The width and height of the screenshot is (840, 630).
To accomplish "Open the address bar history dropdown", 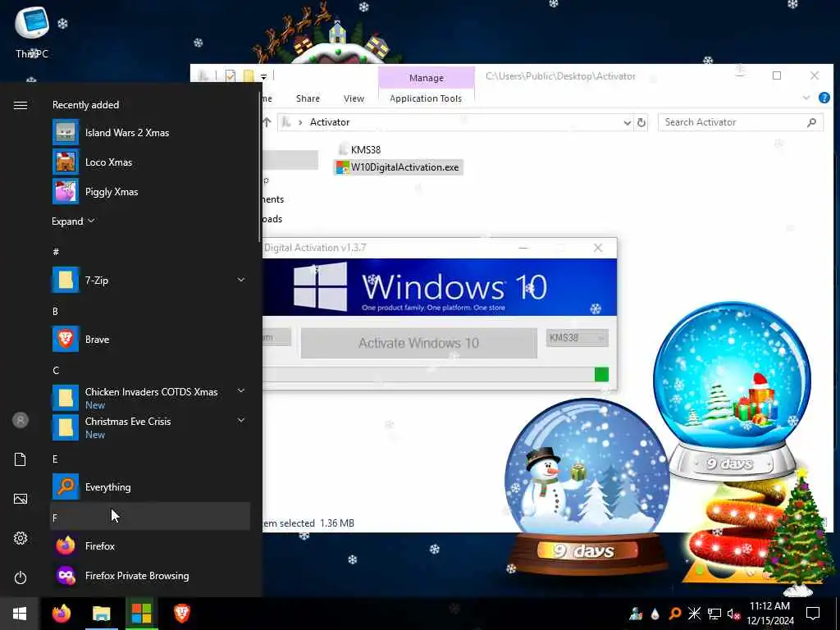I will [x=627, y=123].
